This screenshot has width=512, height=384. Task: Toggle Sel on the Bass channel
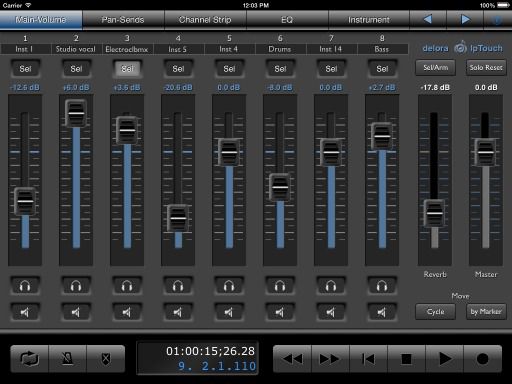[x=382, y=69]
